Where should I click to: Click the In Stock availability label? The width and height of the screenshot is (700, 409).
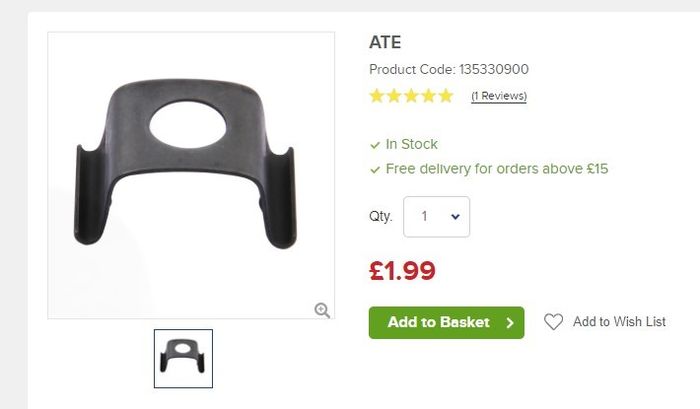click(x=412, y=144)
